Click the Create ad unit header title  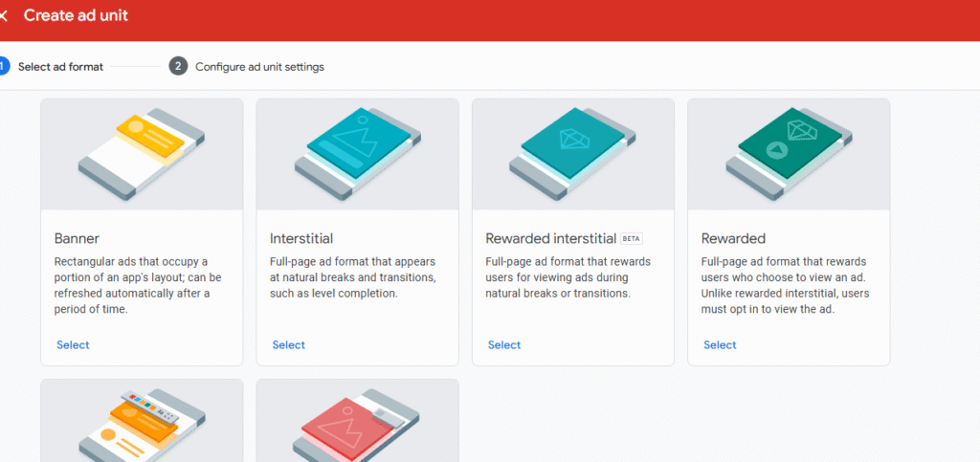coord(76,15)
